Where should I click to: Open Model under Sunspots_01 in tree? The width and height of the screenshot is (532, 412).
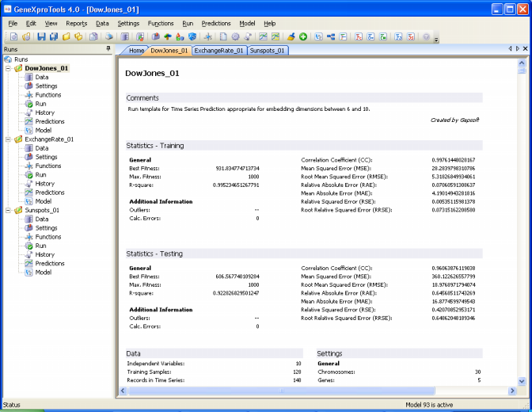(43, 272)
